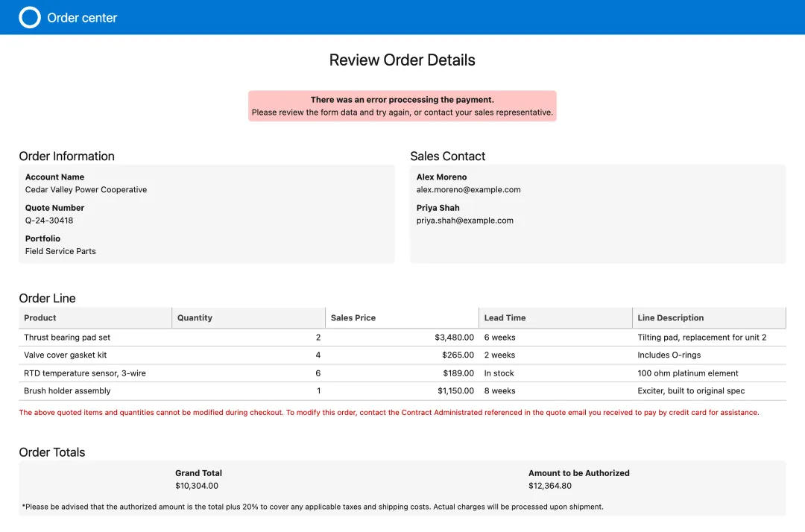Click the Sales Contact section heading
Screen dimensions: 805x532
448,156
